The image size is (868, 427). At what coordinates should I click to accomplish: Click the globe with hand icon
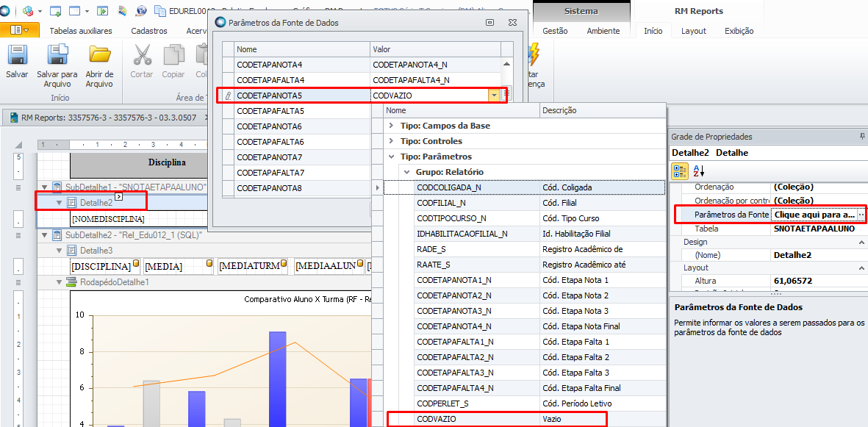pyautogui.click(x=141, y=10)
